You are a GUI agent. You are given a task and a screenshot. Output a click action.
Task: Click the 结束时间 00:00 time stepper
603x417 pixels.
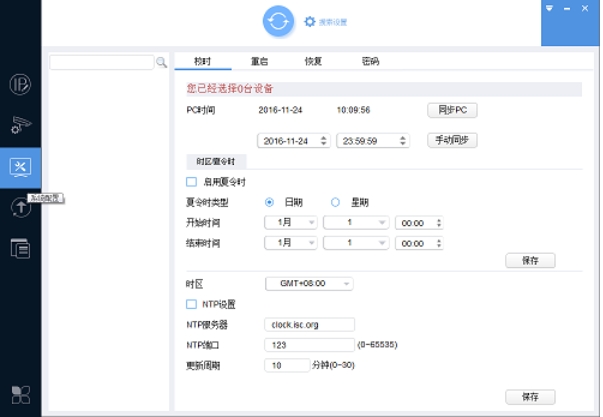coord(439,243)
